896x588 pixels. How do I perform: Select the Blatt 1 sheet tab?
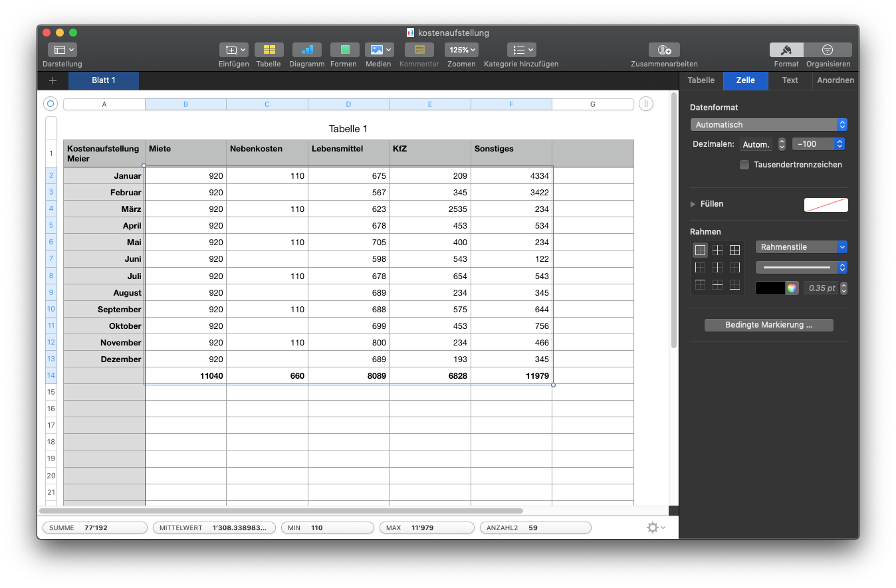pyautogui.click(x=104, y=80)
